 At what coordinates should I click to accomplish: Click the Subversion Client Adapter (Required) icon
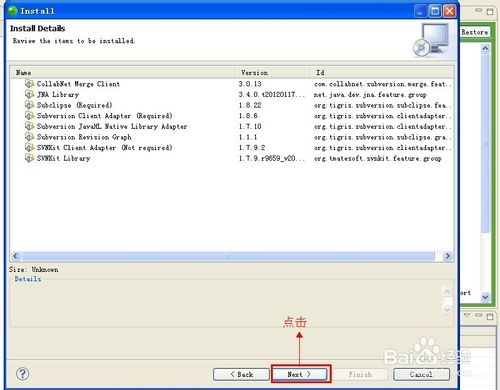click(x=29, y=115)
